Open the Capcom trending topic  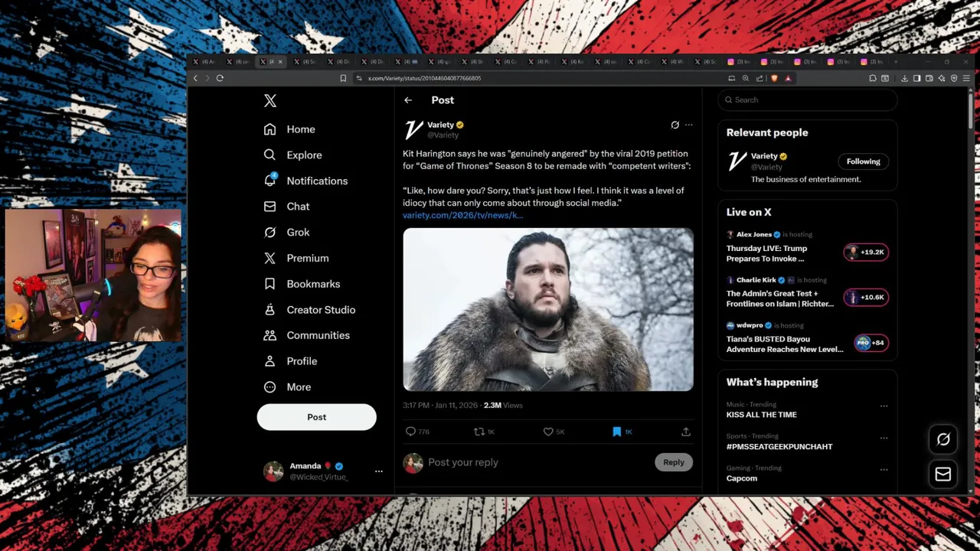(x=741, y=478)
